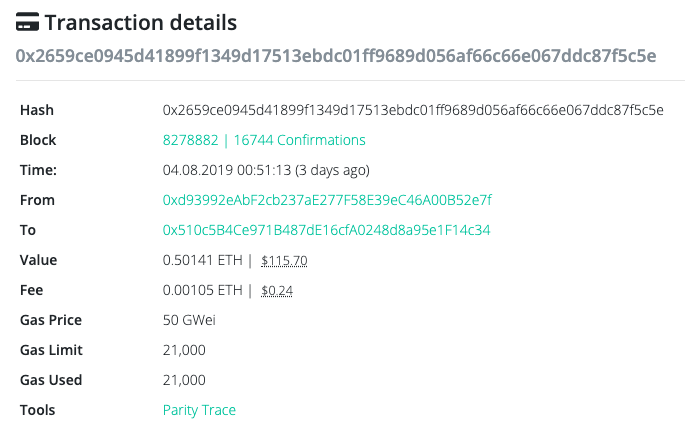
Task: Open the From address 0xd93992eA link
Action: pyautogui.click(x=327, y=200)
